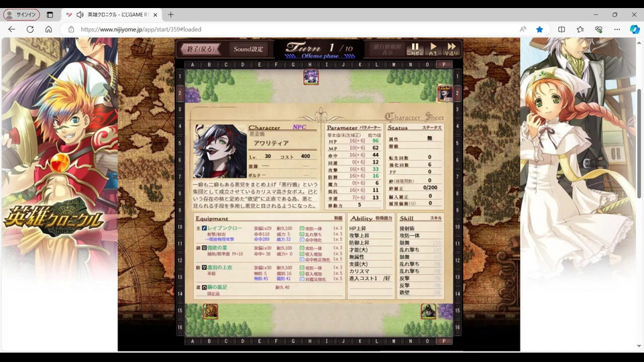Click the 0/200 status value
The width and height of the screenshot is (644, 362).
(x=430, y=188)
